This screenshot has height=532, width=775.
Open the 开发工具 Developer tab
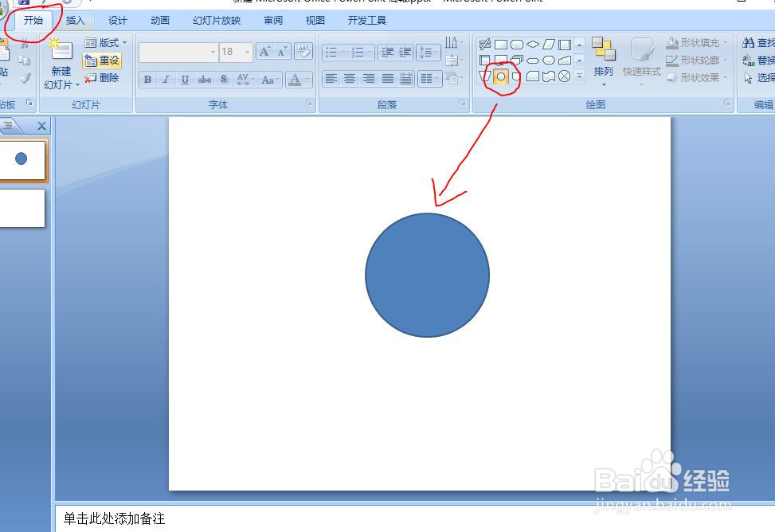pos(366,20)
